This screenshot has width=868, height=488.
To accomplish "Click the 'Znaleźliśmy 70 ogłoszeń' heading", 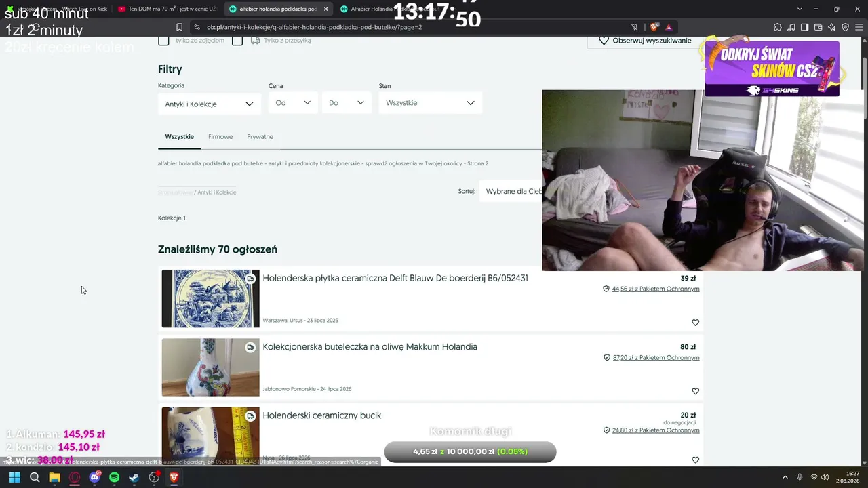I will point(218,249).
